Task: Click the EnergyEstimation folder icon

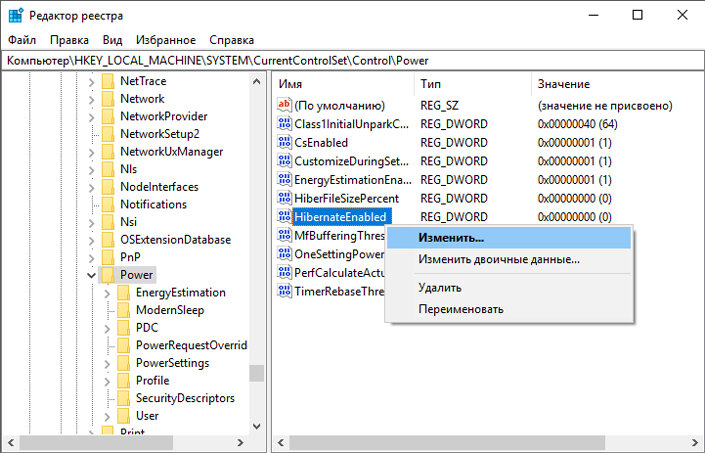Action: coord(124,293)
